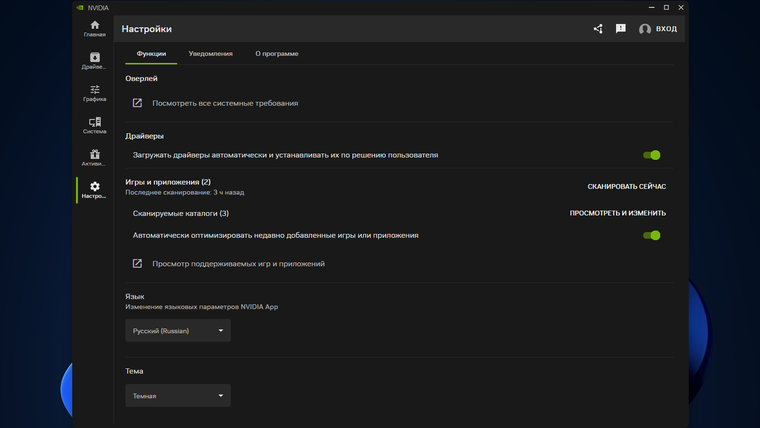Click the user avatar icon
Screen dimensions: 760x428
coord(645,29)
